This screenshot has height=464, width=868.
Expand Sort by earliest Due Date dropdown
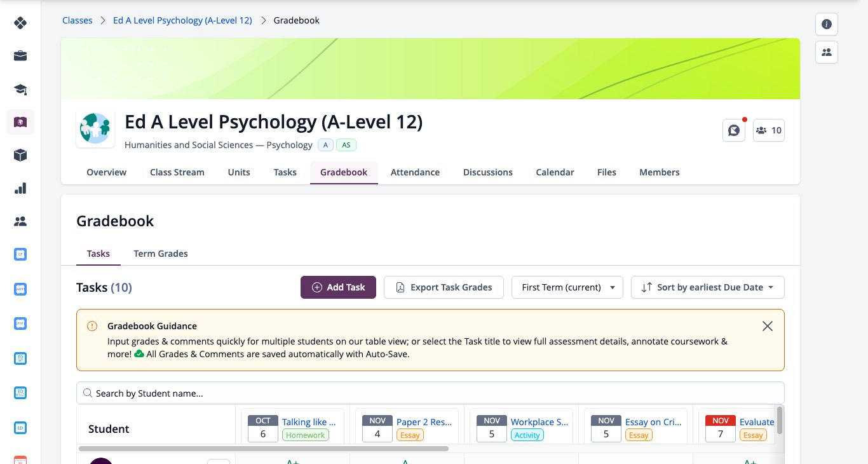coord(708,287)
